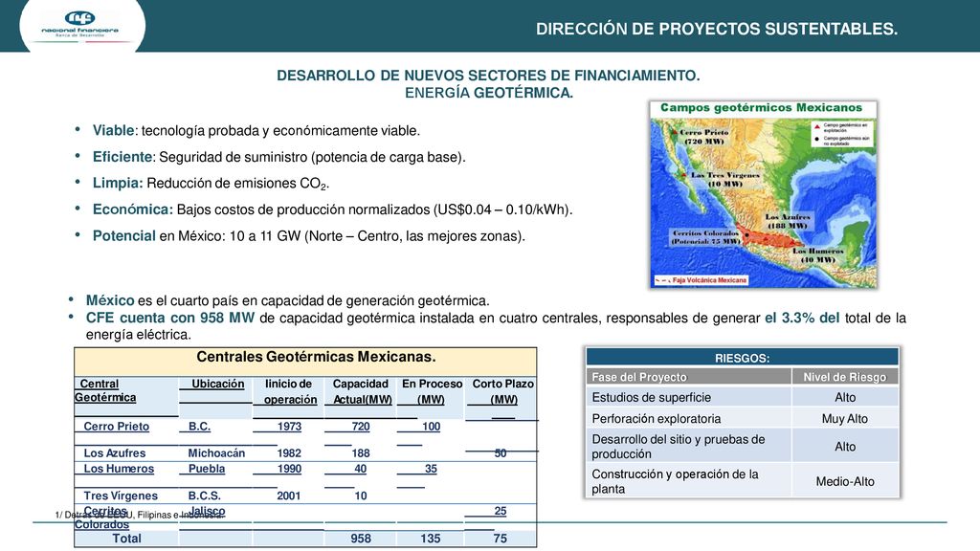Click the '135' total en proceso cell
This screenshot has width=980, height=551.
[x=430, y=538]
